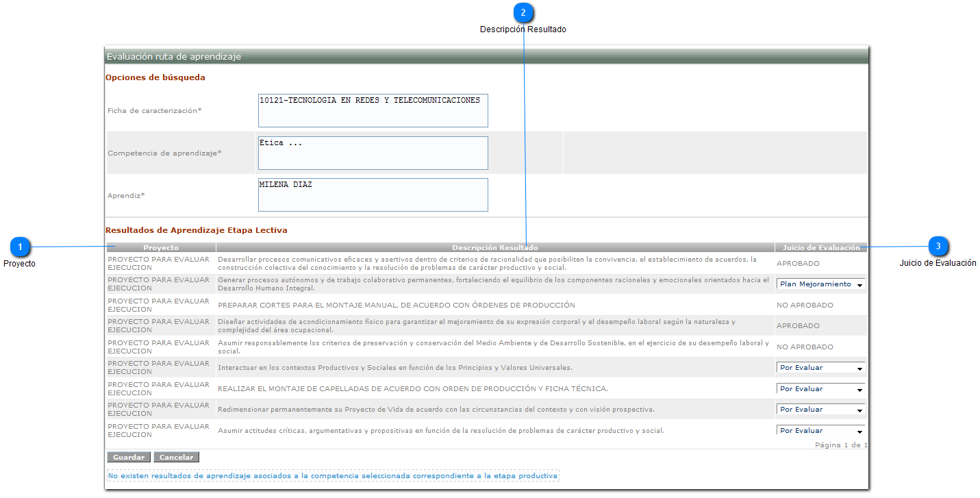Click annotation marker number 1

point(21,247)
